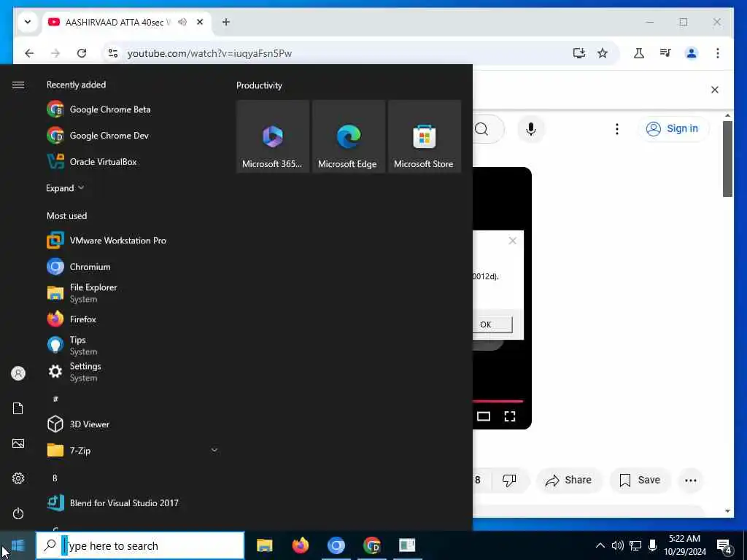This screenshot has width=747, height=560.
Task: Click the youtube.com URL address bar
Action: click(x=209, y=53)
